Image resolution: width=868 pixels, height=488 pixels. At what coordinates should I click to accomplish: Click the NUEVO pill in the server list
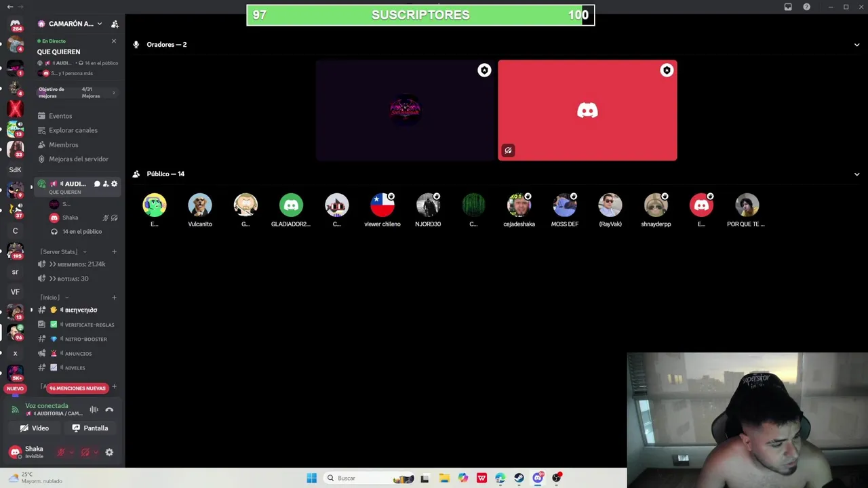tap(15, 388)
